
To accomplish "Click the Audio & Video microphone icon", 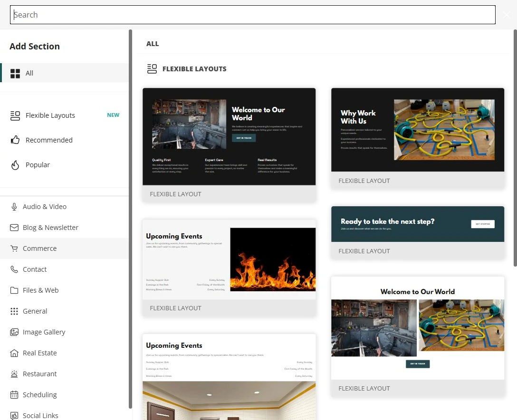I will (14, 207).
